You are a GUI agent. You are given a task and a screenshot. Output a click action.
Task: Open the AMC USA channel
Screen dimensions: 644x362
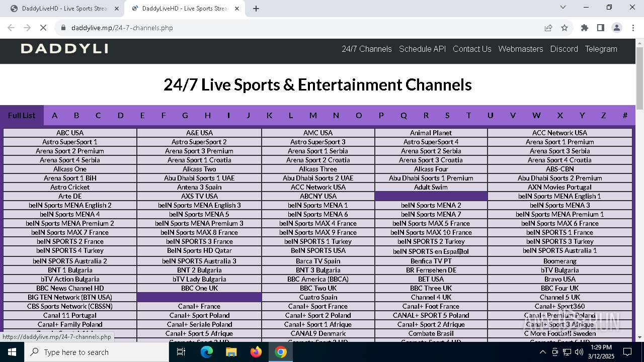coord(318,133)
